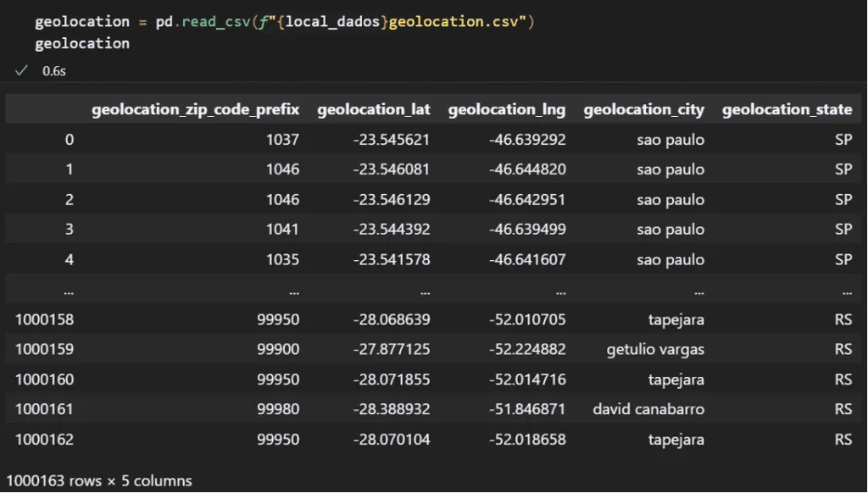Select longitude cell -46.642951
868x493 pixels.
tap(527, 199)
